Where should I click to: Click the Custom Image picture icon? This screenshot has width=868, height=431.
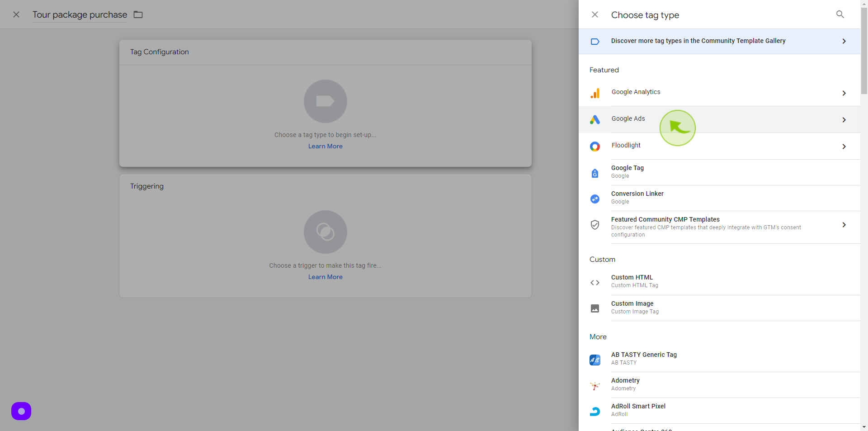coord(595,308)
